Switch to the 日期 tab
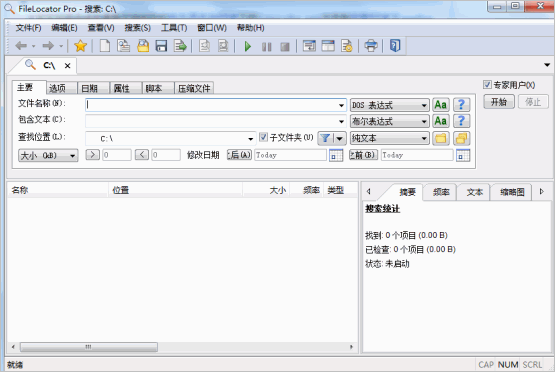 point(94,88)
